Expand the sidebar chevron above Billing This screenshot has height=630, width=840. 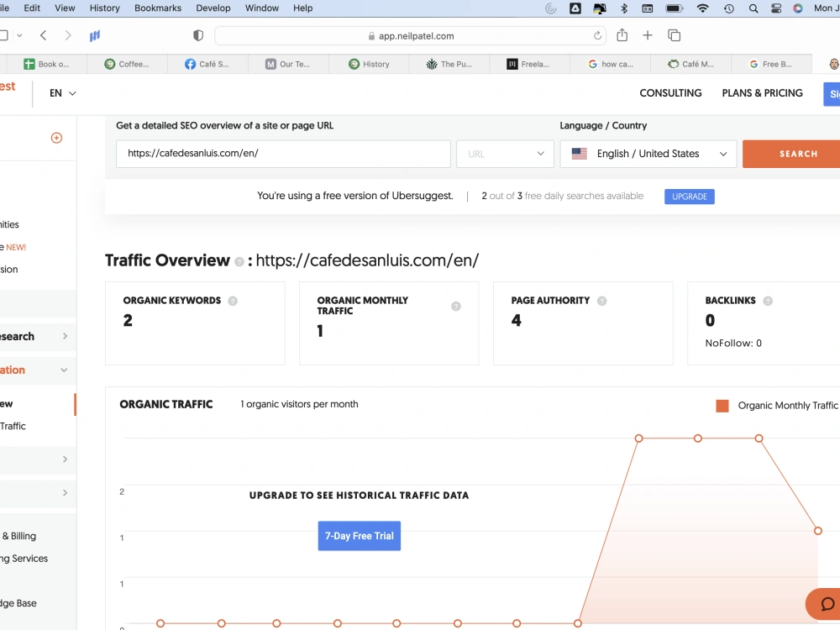65,493
